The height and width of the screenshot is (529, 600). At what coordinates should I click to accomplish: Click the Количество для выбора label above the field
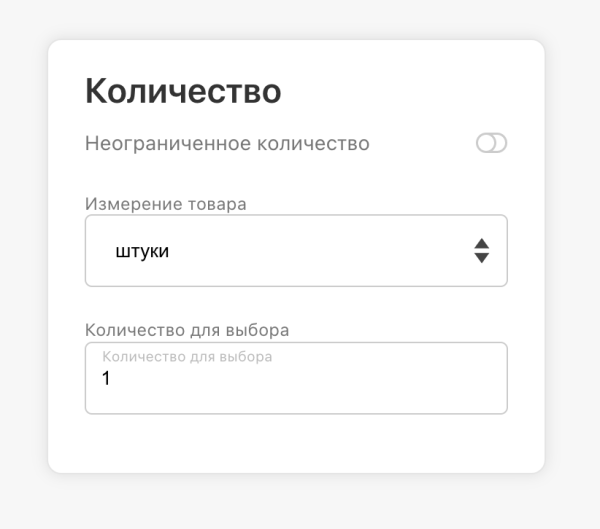[x=187, y=329]
